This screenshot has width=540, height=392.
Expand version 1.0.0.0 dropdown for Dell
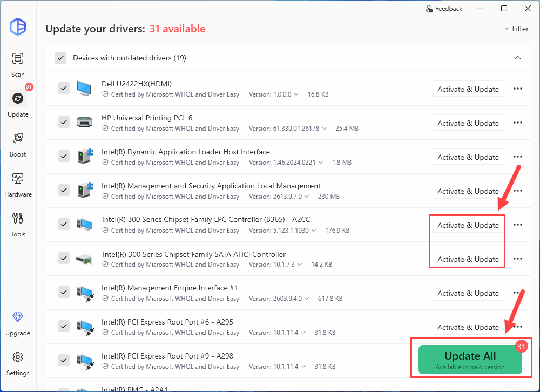(296, 94)
